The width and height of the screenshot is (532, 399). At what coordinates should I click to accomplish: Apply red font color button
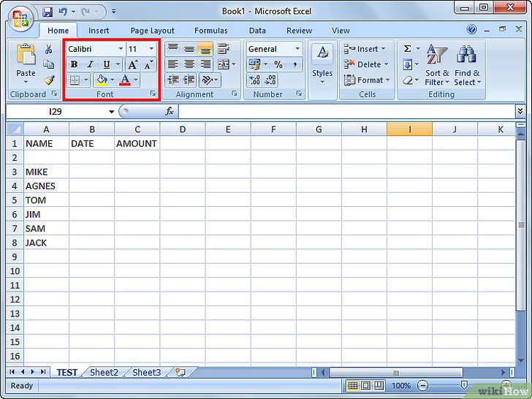coord(125,80)
